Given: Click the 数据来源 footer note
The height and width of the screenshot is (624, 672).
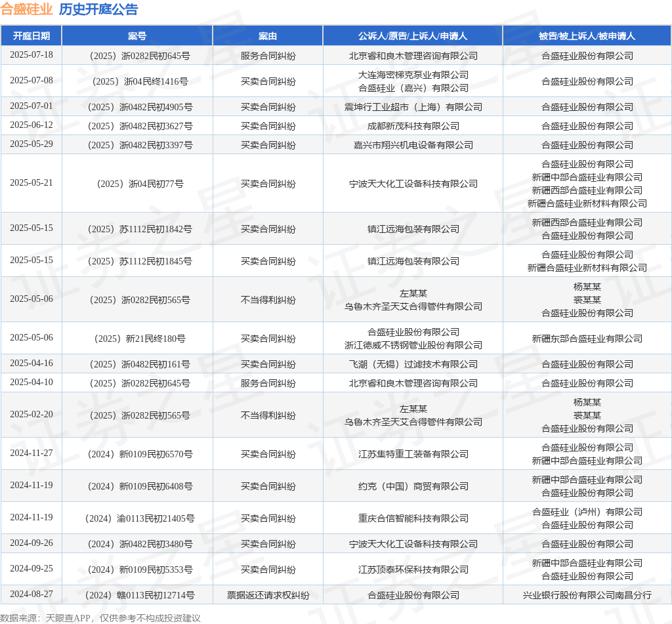Looking at the screenshot, I should 100,618.
